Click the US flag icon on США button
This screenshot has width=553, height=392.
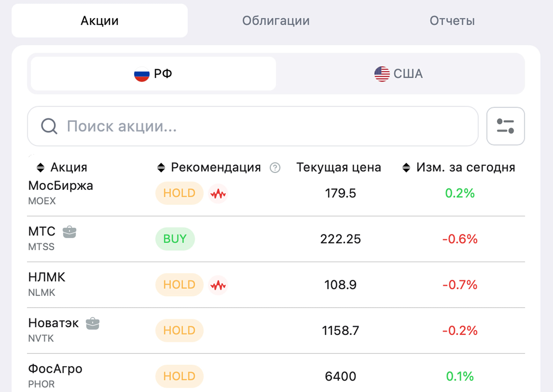tap(381, 73)
